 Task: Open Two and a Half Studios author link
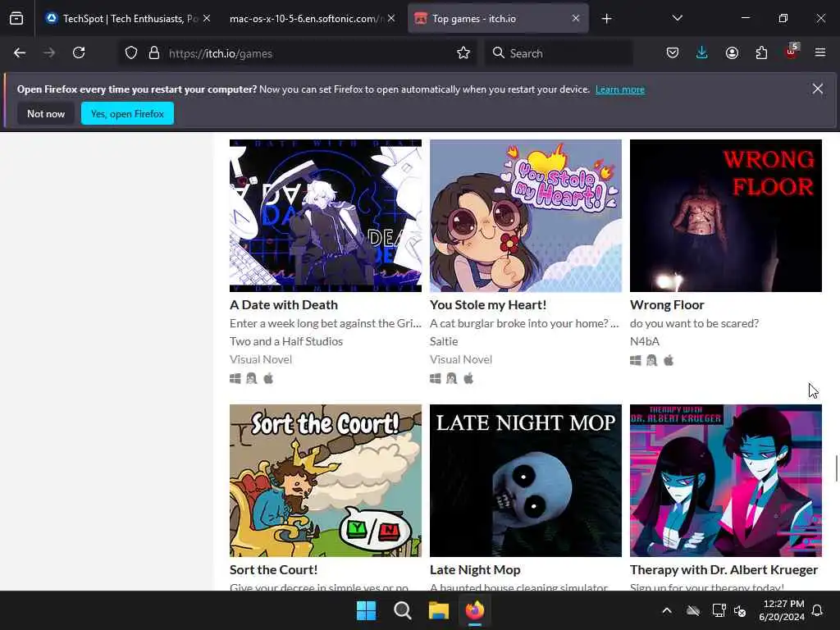coord(286,341)
